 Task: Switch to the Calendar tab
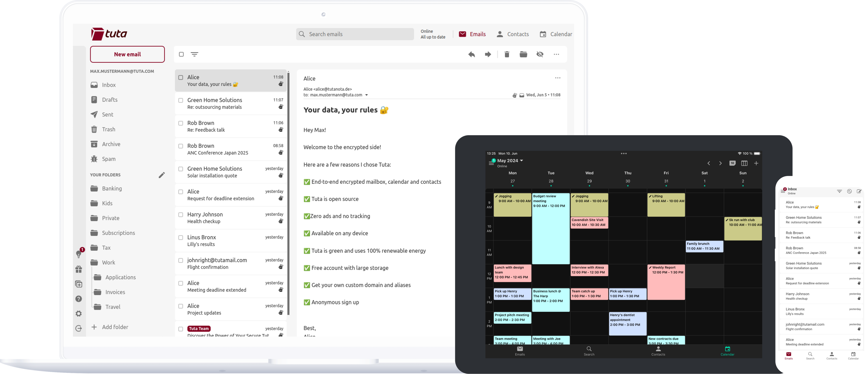tap(555, 34)
